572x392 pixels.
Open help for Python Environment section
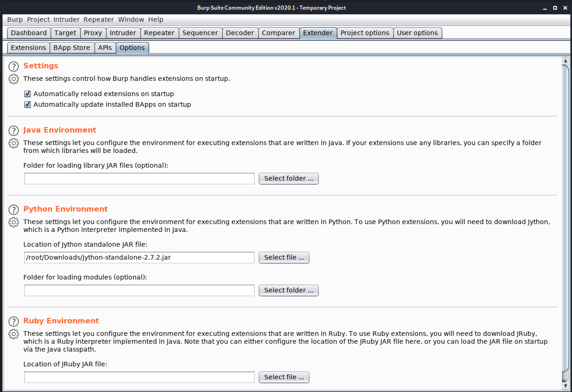pyautogui.click(x=14, y=210)
